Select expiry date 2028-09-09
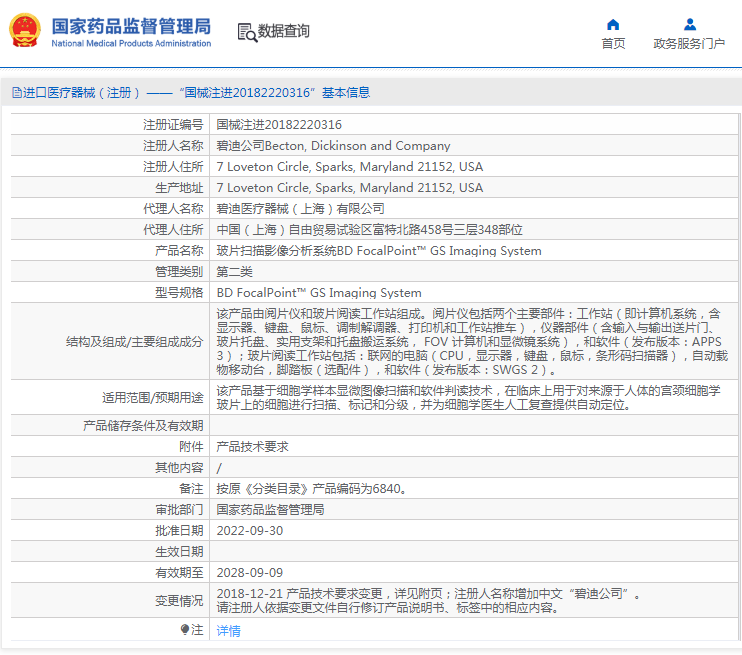Image resolution: width=742 pixels, height=655 pixels. tap(250, 573)
